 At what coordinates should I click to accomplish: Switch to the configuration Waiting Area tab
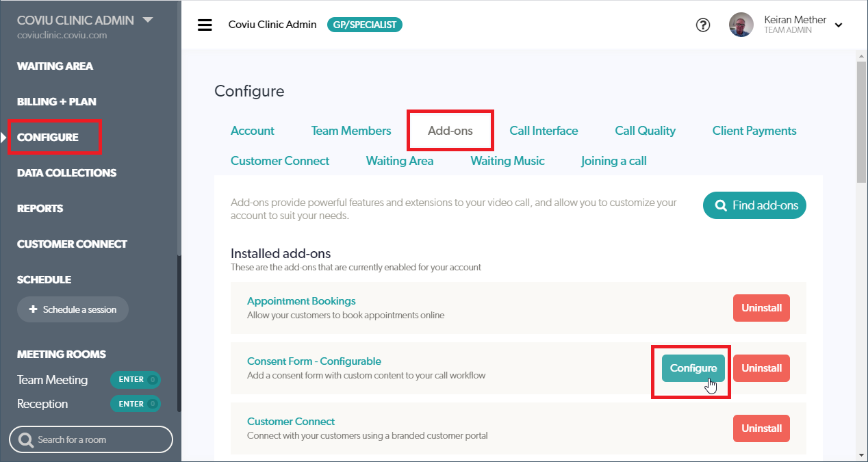(400, 161)
